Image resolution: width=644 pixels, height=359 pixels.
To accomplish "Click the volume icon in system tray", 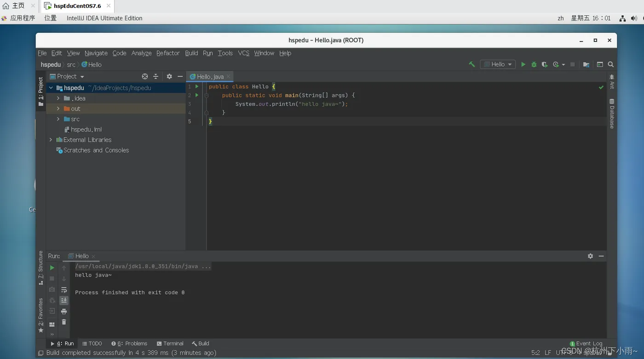I will 634,18.
